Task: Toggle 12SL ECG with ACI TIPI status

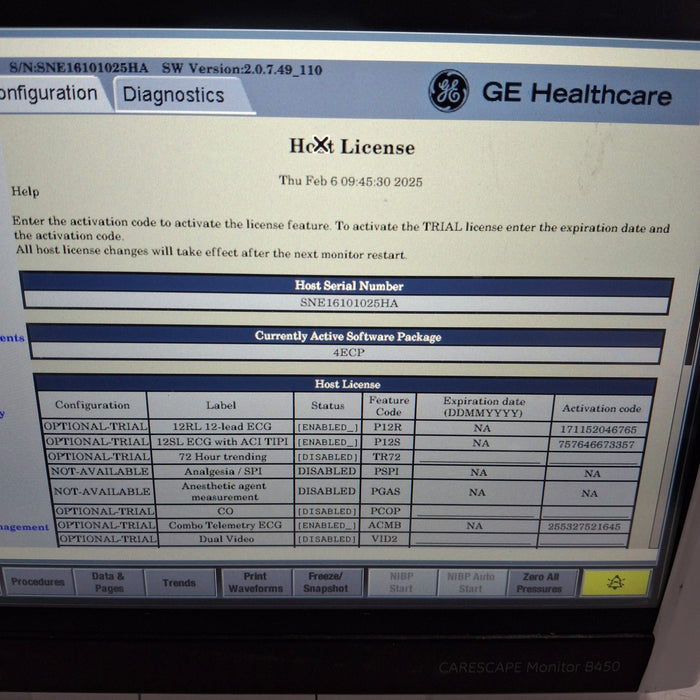Action: [x=328, y=442]
